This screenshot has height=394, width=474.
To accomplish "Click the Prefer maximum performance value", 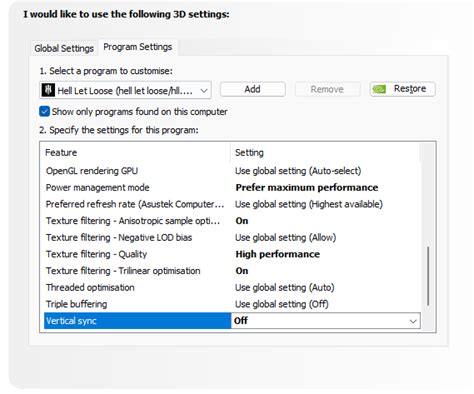I will coord(307,188).
